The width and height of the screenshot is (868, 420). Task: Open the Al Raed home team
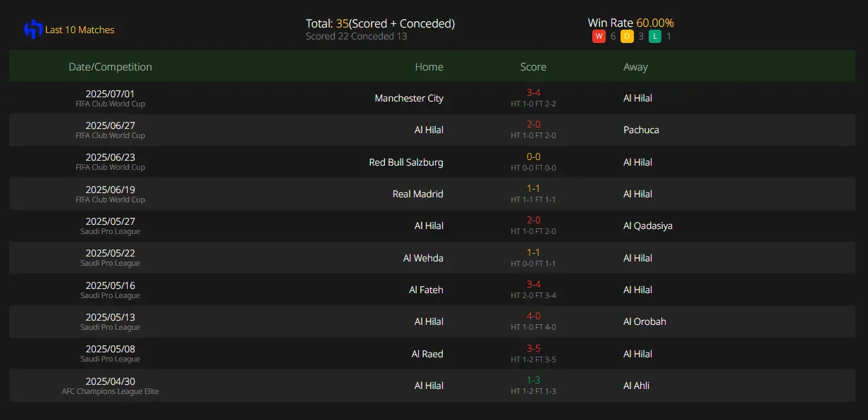pyautogui.click(x=427, y=354)
